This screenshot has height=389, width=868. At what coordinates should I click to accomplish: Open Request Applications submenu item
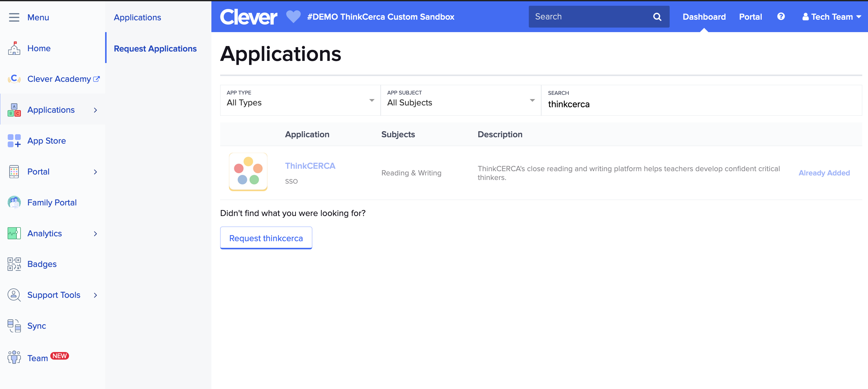(155, 48)
